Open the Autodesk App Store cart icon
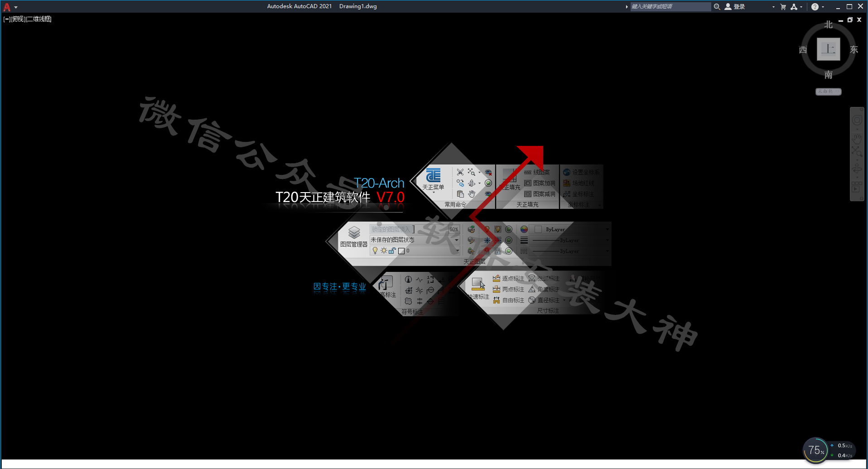The width and height of the screenshot is (868, 469). click(x=783, y=7)
